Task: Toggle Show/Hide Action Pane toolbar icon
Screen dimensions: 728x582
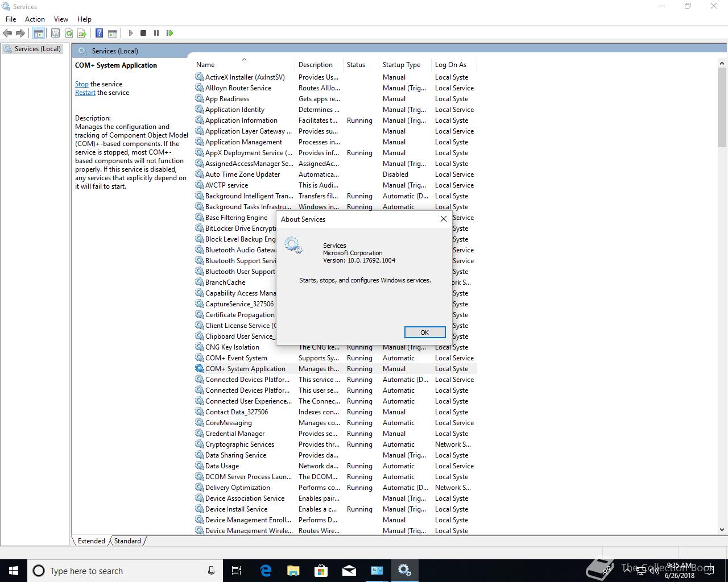Action: tap(113, 33)
